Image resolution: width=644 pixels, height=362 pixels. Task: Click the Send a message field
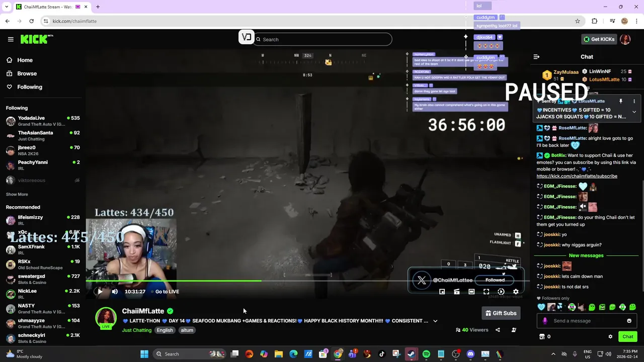click(x=586, y=321)
